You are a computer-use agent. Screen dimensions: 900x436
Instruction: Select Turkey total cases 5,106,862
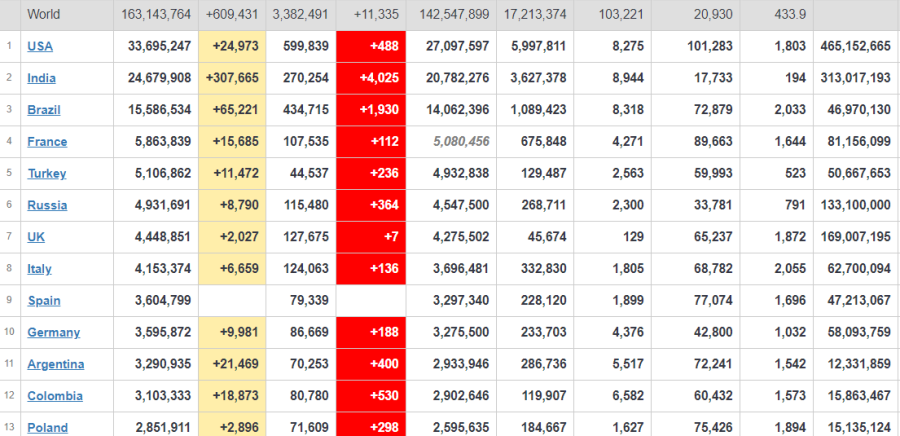pos(163,173)
